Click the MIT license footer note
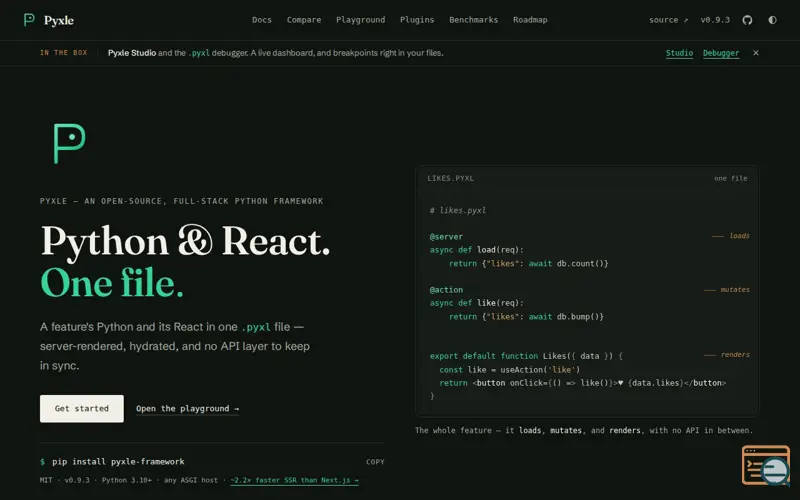 pyautogui.click(x=46, y=480)
